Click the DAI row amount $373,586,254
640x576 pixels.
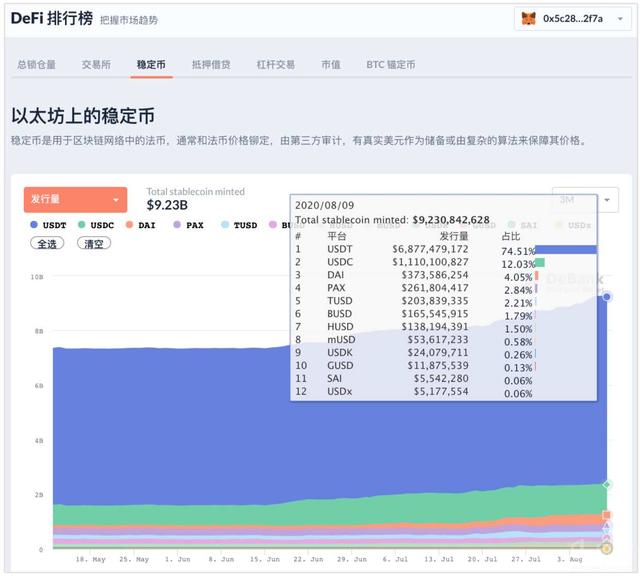click(x=435, y=275)
